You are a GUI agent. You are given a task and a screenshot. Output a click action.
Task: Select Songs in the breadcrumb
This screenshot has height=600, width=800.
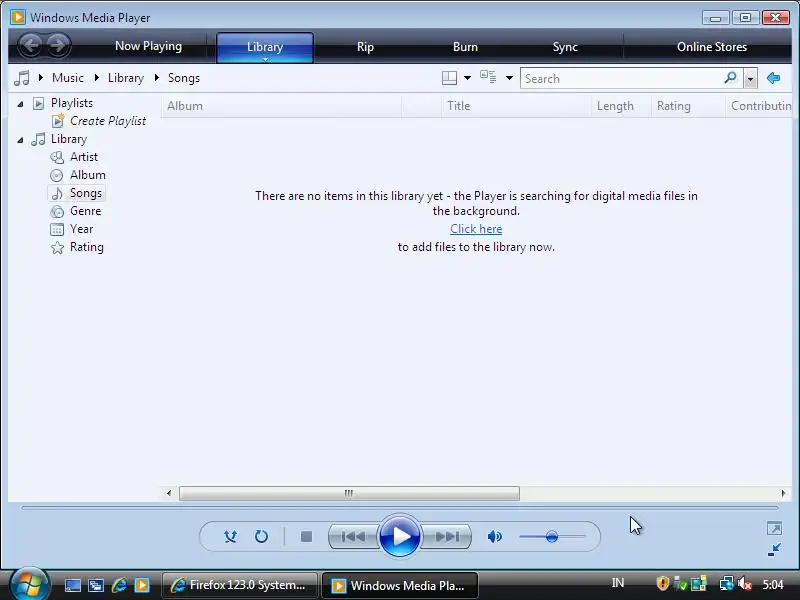coord(184,78)
